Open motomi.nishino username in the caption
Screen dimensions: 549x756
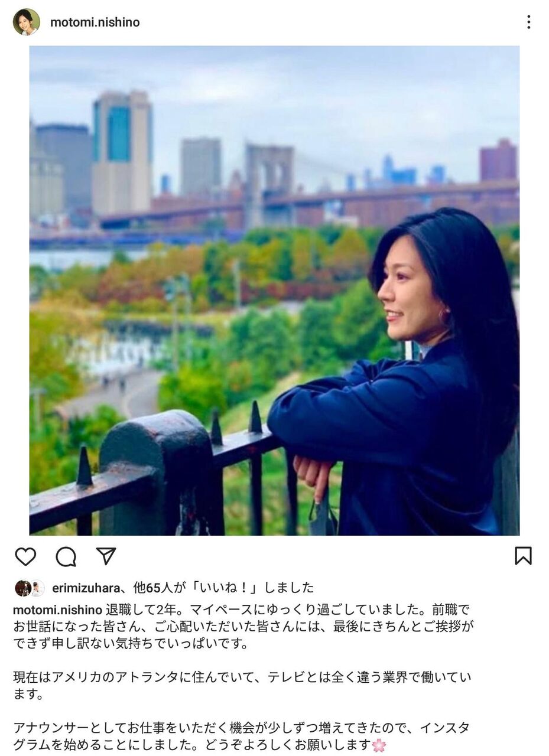pyautogui.click(x=57, y=610)
